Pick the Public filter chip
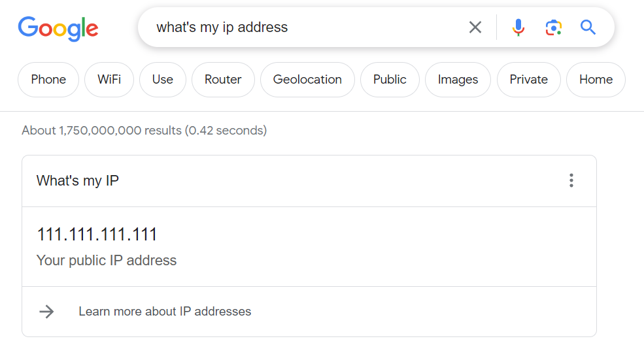 pos(390,80)
